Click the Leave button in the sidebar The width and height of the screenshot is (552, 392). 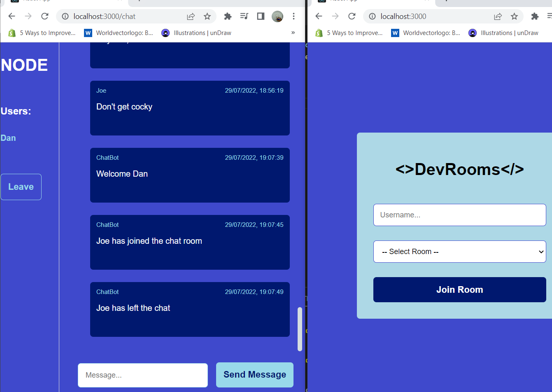click(x=21, y=187)
